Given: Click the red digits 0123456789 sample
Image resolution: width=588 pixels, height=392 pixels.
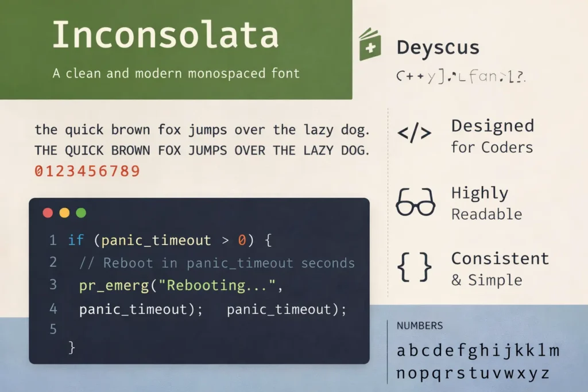Looking at the screenshot, I should 87,171.
